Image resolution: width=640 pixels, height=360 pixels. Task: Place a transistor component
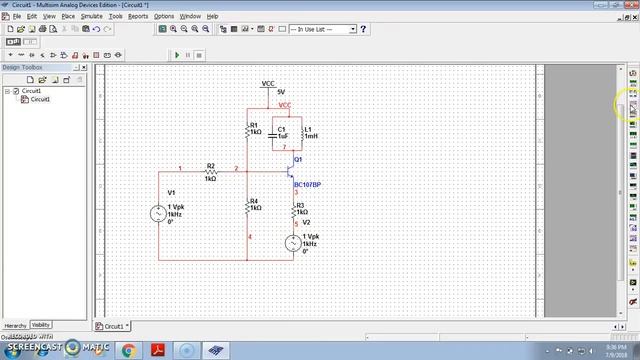[42, 55]
